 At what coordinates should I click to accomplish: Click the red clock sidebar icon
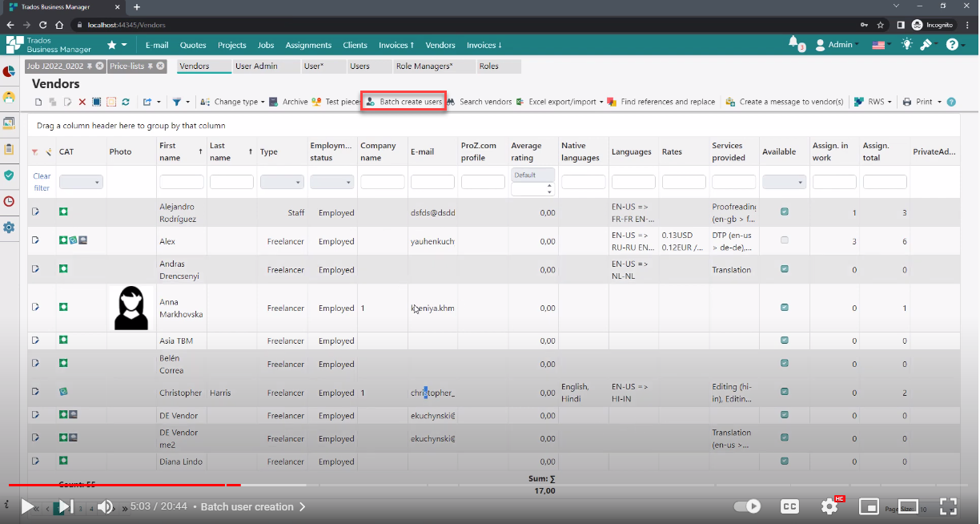coord(9,201)
